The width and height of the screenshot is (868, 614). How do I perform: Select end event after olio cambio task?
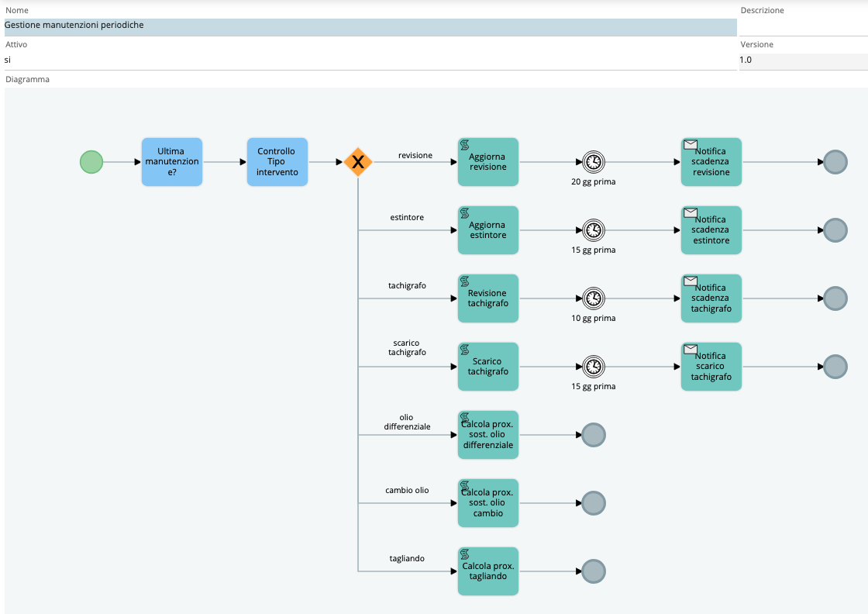(594, 503)
